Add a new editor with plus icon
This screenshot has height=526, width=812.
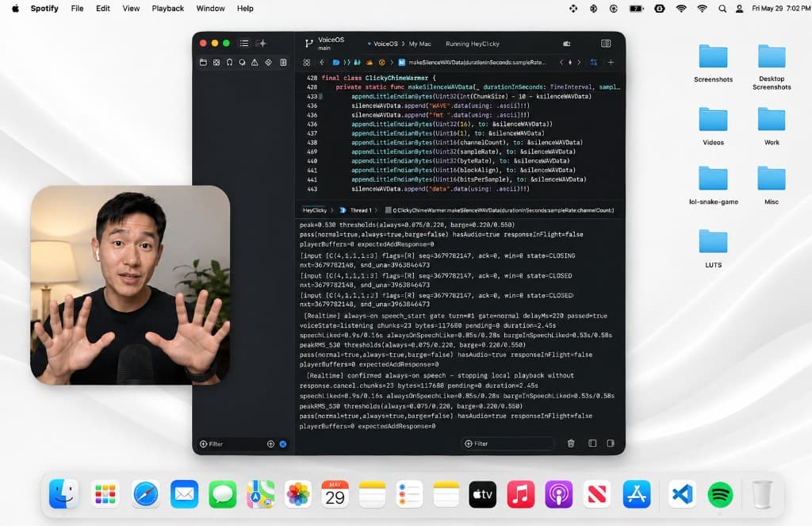pos(611,62)
